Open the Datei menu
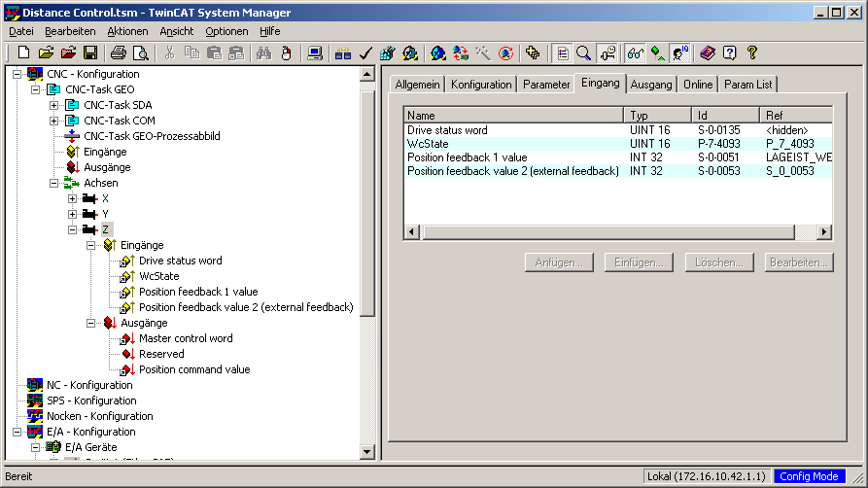868x488 pixels. (x=21, y=31)
